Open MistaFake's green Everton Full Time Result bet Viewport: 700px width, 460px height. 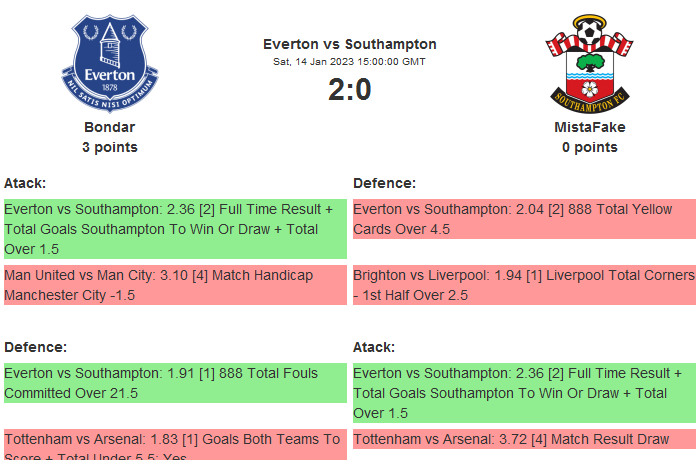pyautogui.click(x=524, y=392)
